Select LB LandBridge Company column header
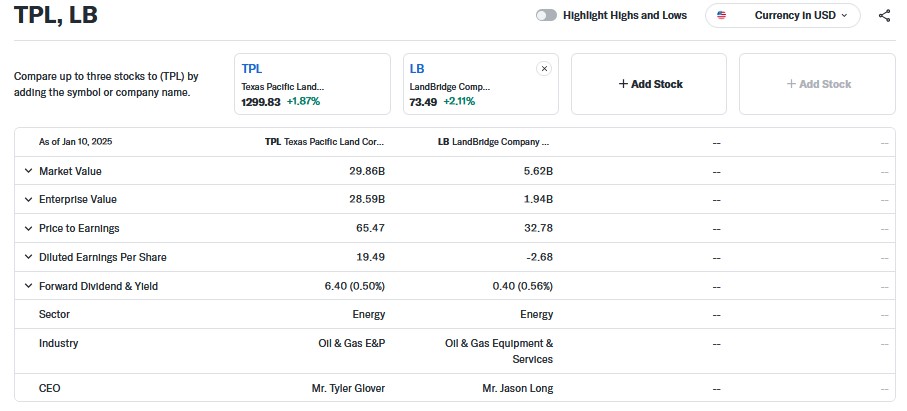Screen dimensions: 907x411 tap(494, 142)
